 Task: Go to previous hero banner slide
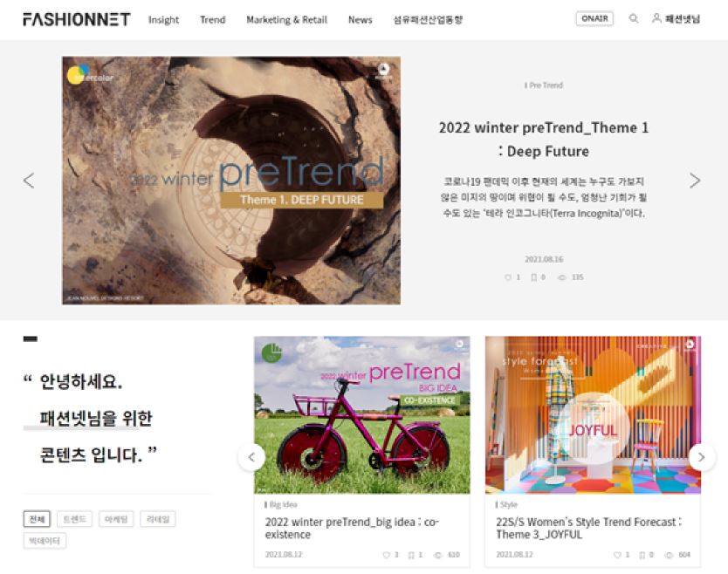coord(29,181)
